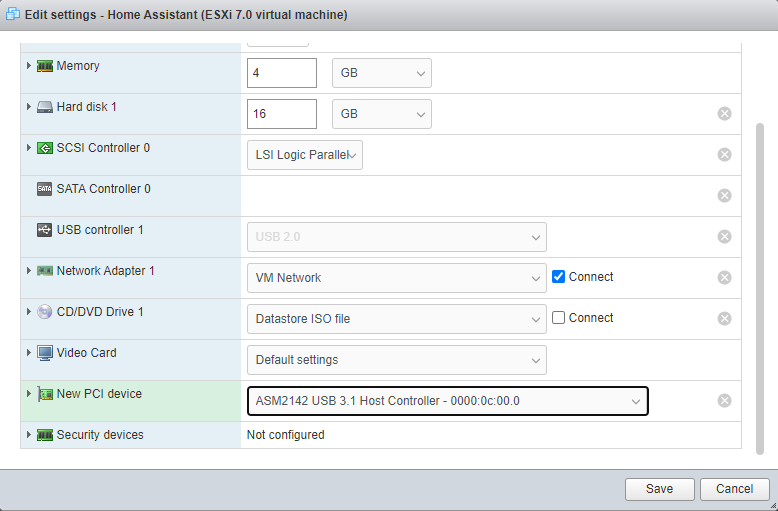Click the 'Not configured' security devices text
778x511 pixels.
coord(286,435)
